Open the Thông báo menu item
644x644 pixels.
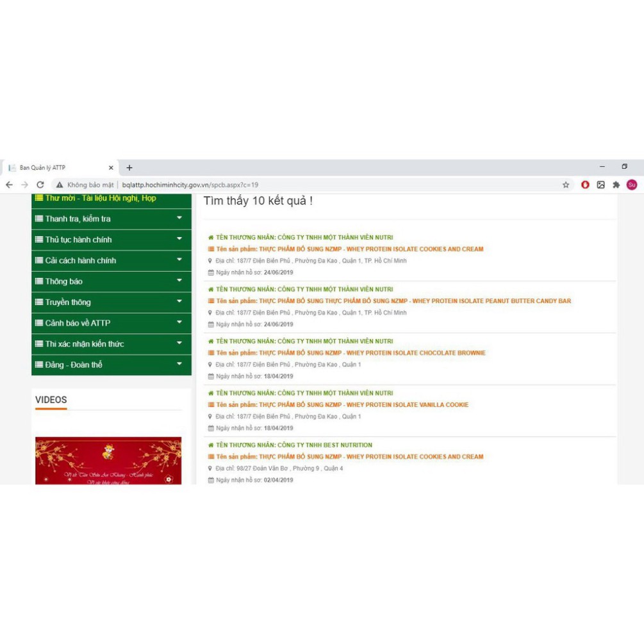(111, 281)
